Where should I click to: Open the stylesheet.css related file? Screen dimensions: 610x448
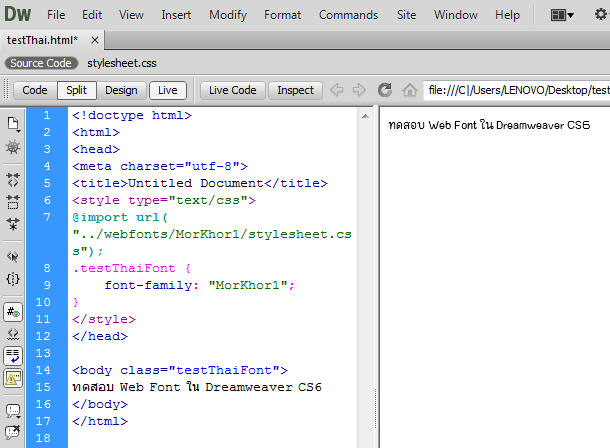[122, 63]
